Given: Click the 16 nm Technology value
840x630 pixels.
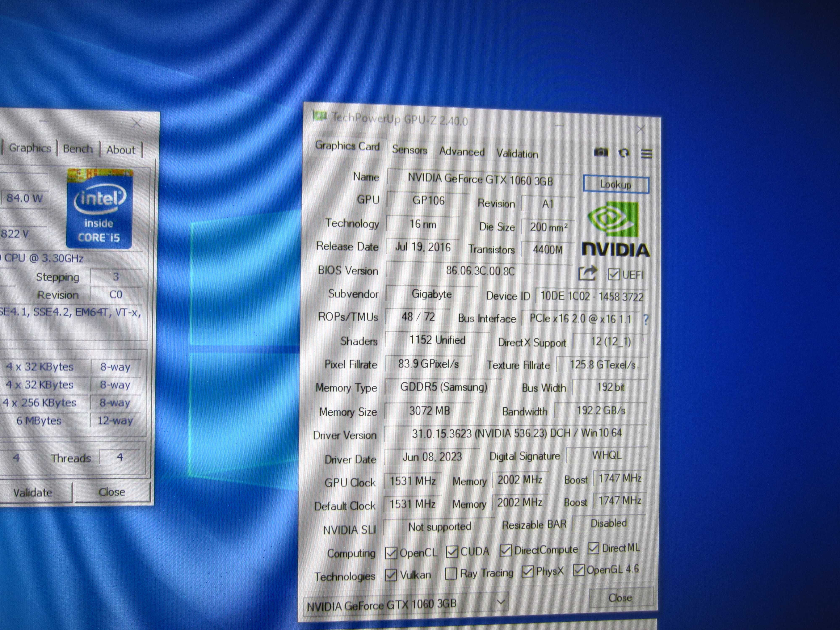Looking at the screenshot, I should (423, 224).
